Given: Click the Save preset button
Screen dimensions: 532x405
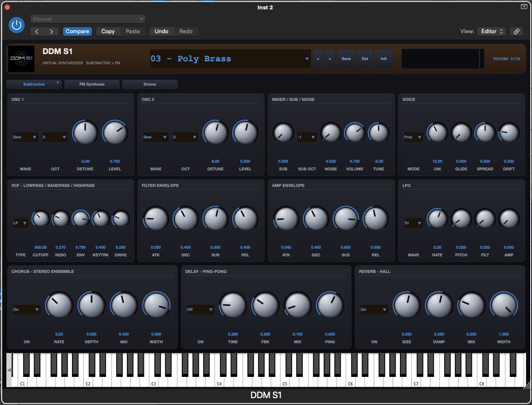Looking at the screenshot, I should pos(346,59).
